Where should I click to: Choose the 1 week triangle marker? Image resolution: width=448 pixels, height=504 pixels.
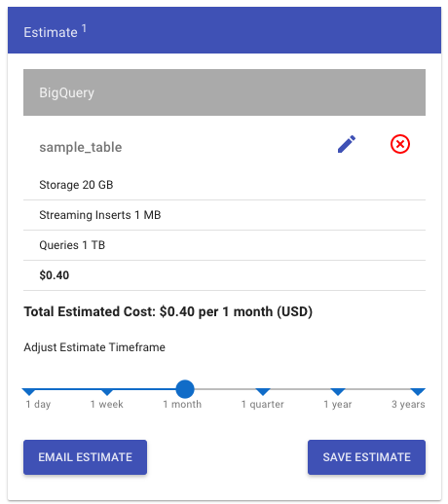(x=107, y=392)
